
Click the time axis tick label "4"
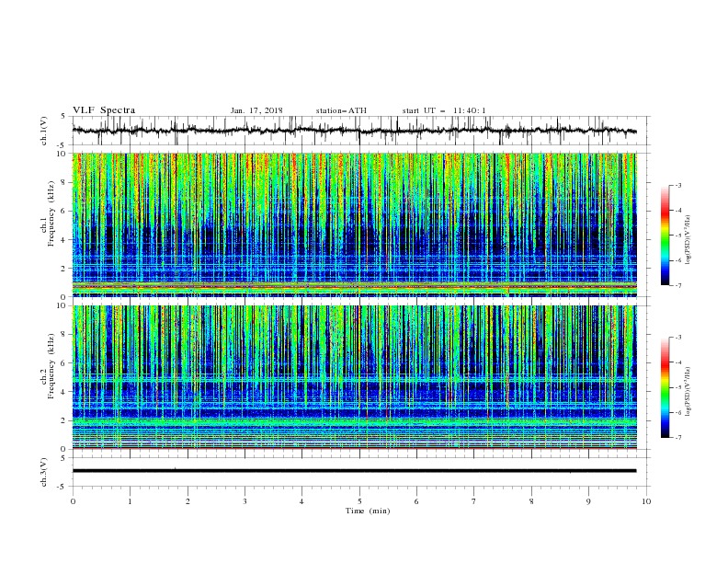(301, 501)
